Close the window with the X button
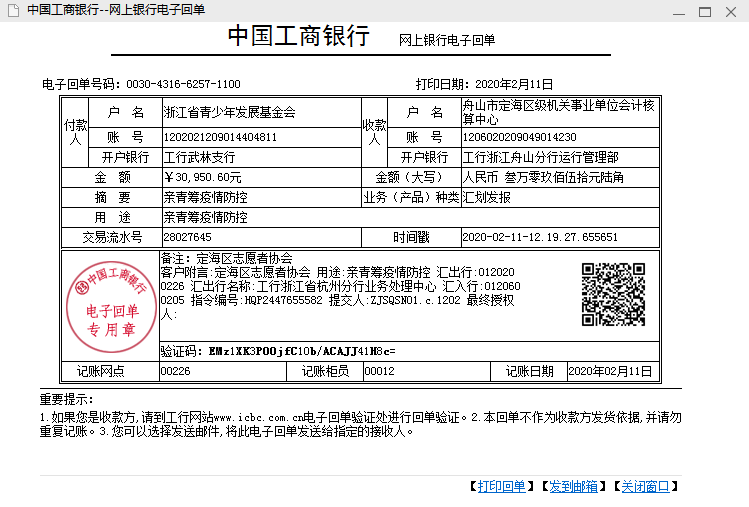This screenshot has width=749, height=507. pyautogui.click(x=730, y=11)
